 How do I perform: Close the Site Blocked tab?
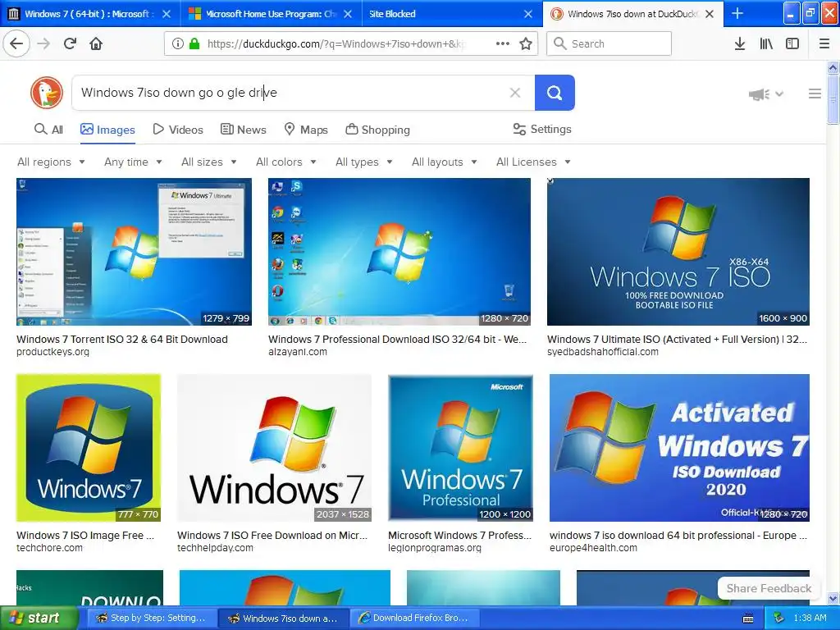[x=528, y=14]
